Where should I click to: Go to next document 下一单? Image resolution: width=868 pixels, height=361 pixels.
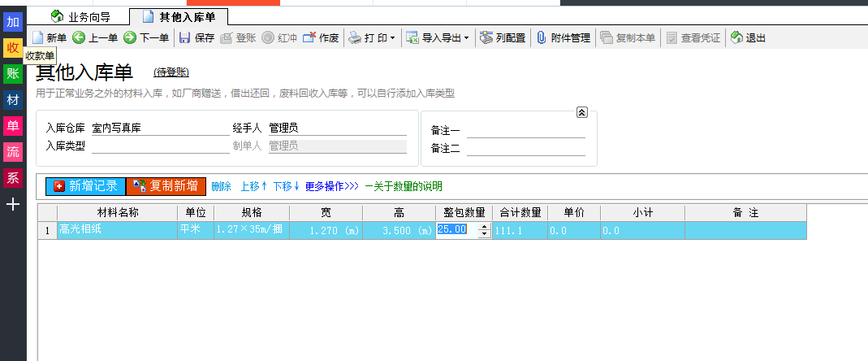[x=146, y=37]
